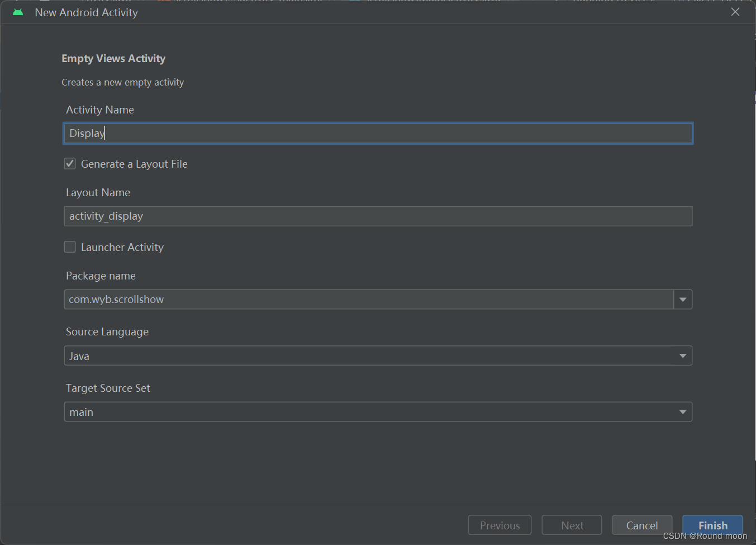Click the Layout Name label
This screenshot has height=545, width=756.
coord(98,192)
